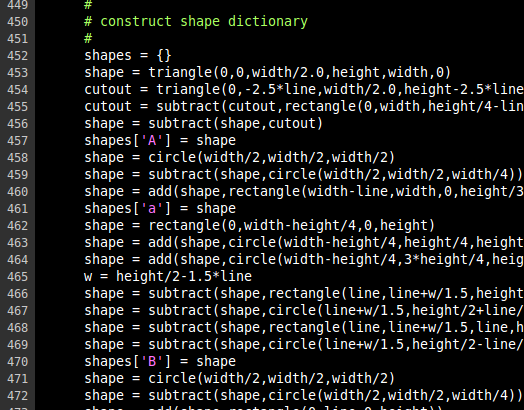524x410 pixels.
Task: Click line number 453 in the gutter
Action: coord(17,73)
